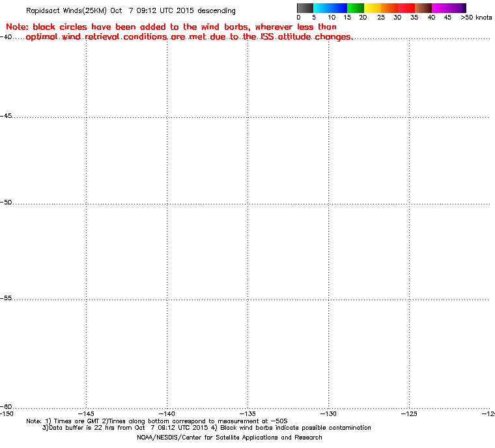Image resolution: width=495 pixels, height=448 pixels.
Task: Click legend tick label '10'
Action: pos(332,18)
